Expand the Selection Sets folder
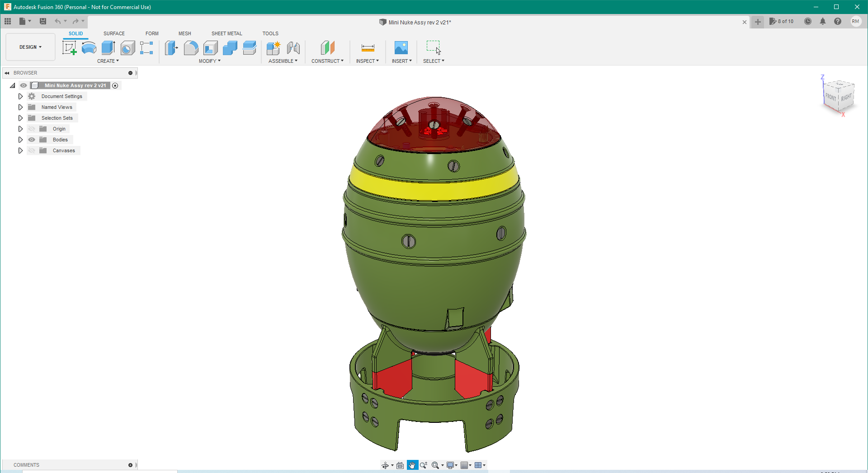 [20, 118]
